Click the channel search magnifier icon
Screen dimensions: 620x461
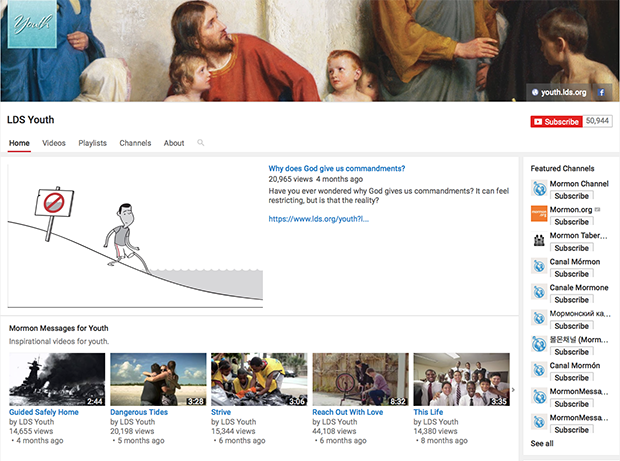[x=200, y=143]
